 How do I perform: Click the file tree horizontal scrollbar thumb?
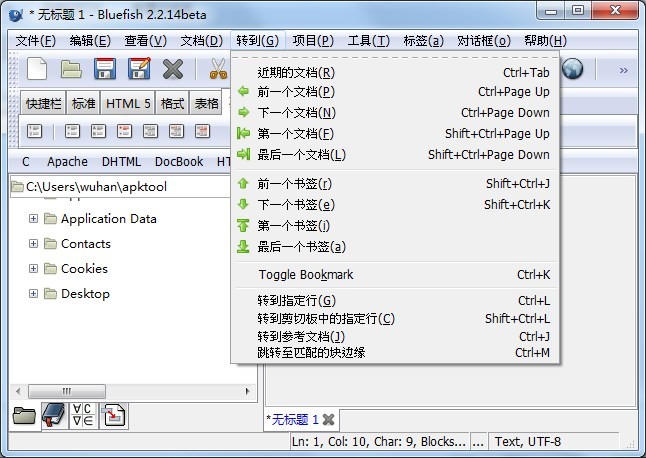(x=67, y=391)
